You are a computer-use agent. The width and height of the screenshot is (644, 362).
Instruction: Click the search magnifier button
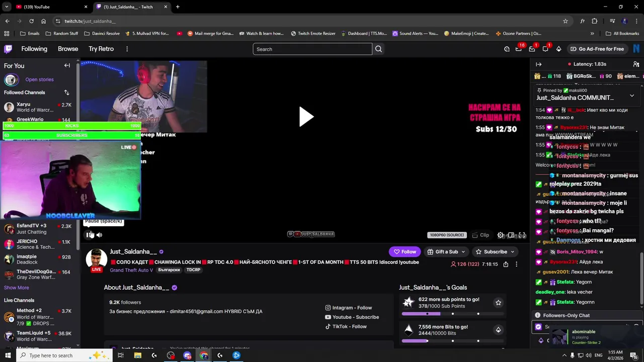point(378,49)
